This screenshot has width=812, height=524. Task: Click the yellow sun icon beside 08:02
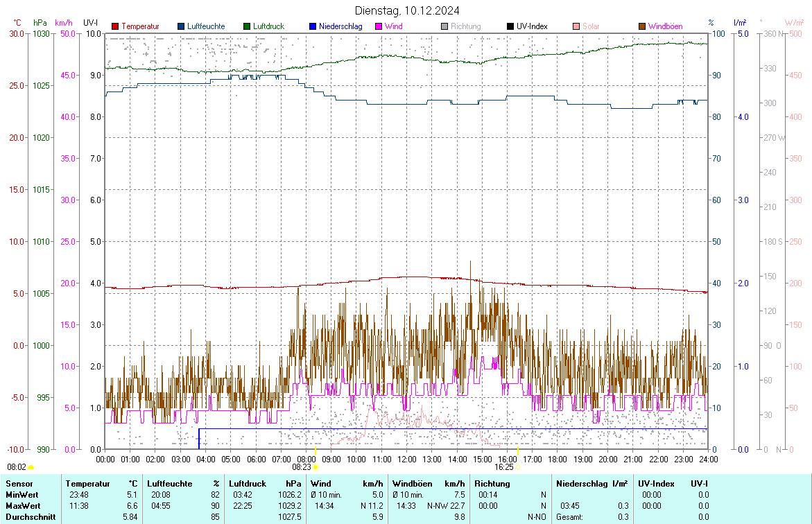(x=31, y=468)
